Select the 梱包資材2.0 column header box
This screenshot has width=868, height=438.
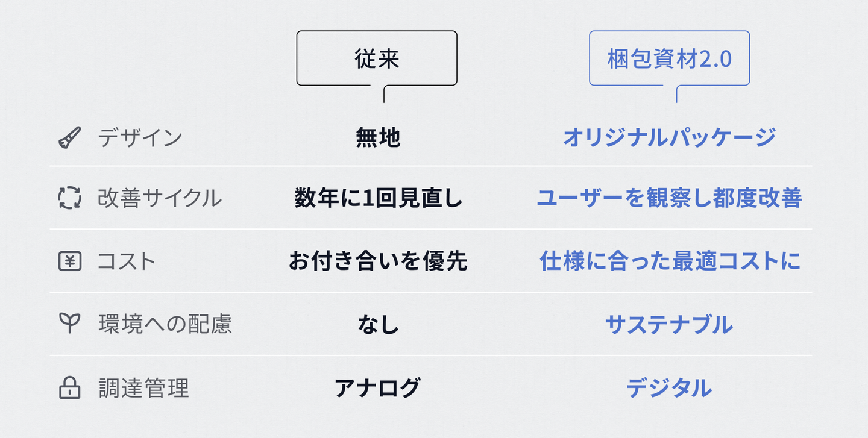[x=669, y=58]
